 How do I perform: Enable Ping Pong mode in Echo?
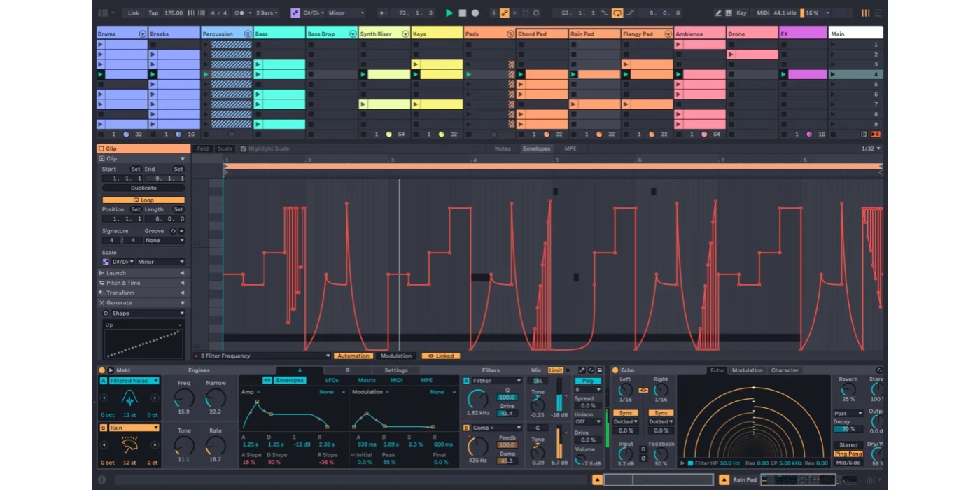pyautogui.click(x=848, y=454)
